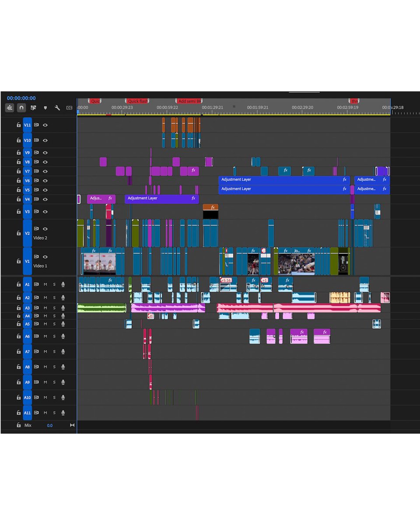Screen dimensions: 420x525
Task: Select long Adjustment Layer on V5
Action: [284, 189]
